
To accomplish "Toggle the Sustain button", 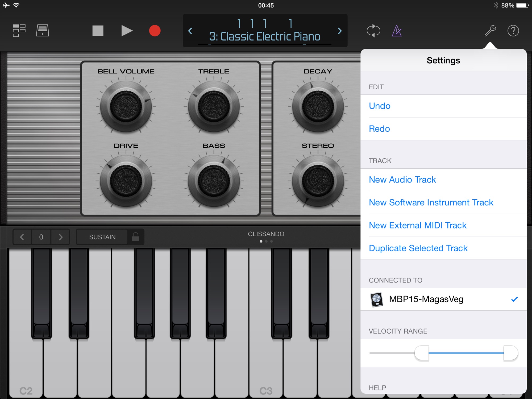I will click(102, 237).
